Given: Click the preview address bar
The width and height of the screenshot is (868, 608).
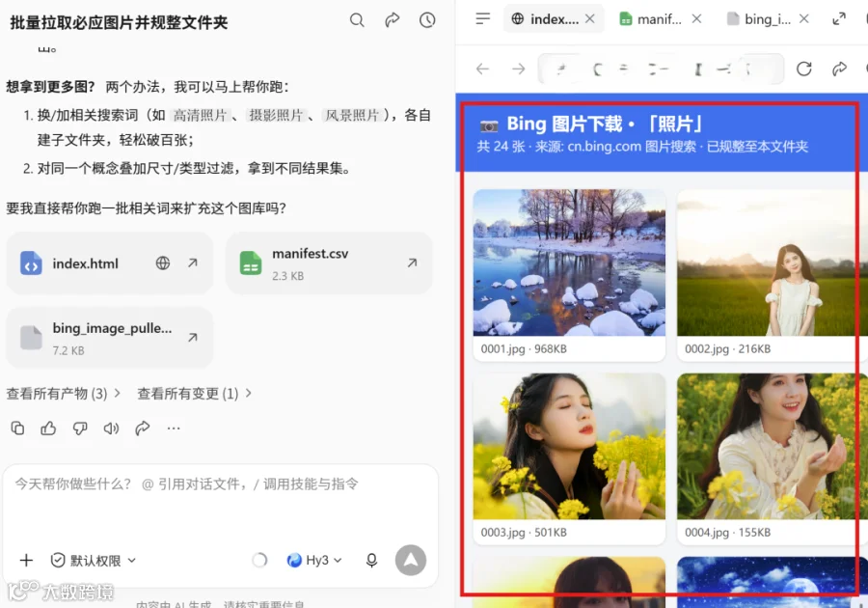Looking at the screenshot, I should 661,69.
